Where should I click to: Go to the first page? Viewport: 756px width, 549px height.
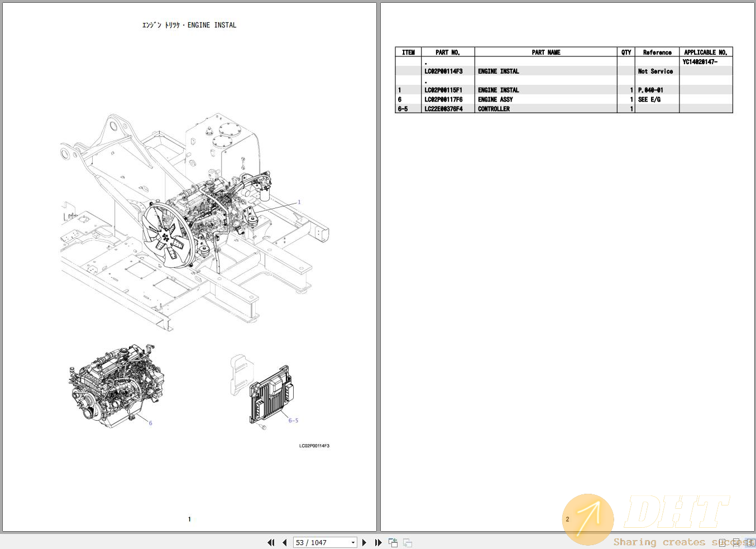tap(271, 542)
